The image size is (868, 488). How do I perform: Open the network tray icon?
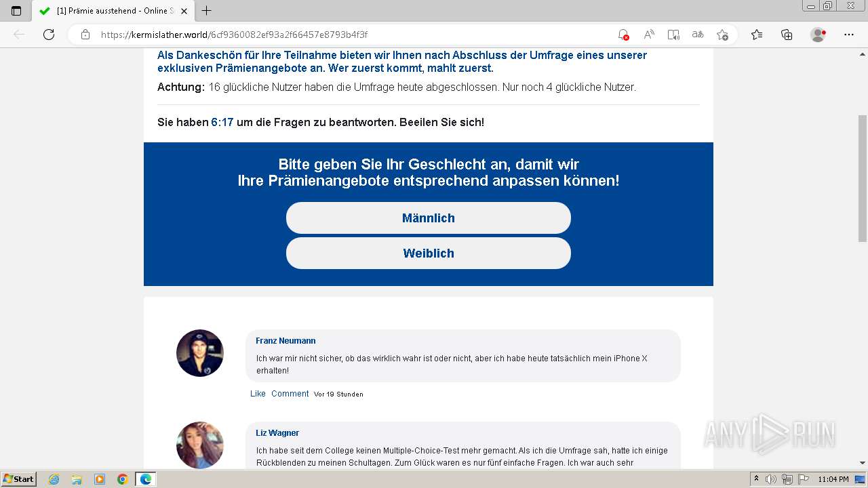[x=787, y=479]
